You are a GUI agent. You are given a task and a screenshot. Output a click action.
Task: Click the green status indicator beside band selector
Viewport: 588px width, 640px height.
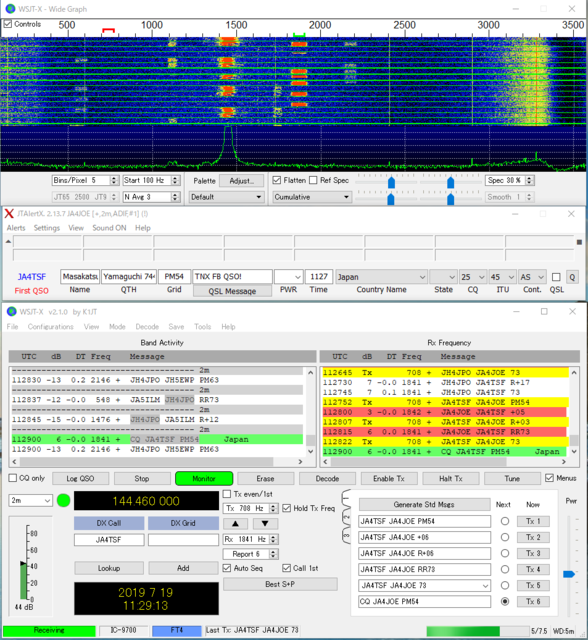[x=63, y=500]
